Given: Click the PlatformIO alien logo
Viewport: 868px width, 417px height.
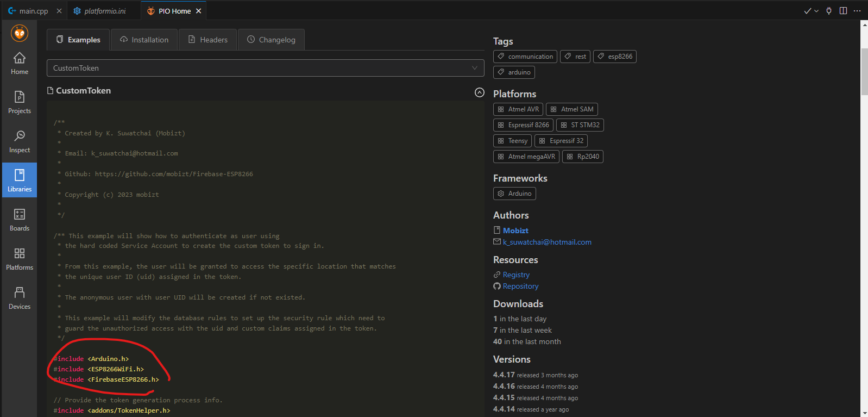Looking at the screenshot, I should click(x=20, y=33).
